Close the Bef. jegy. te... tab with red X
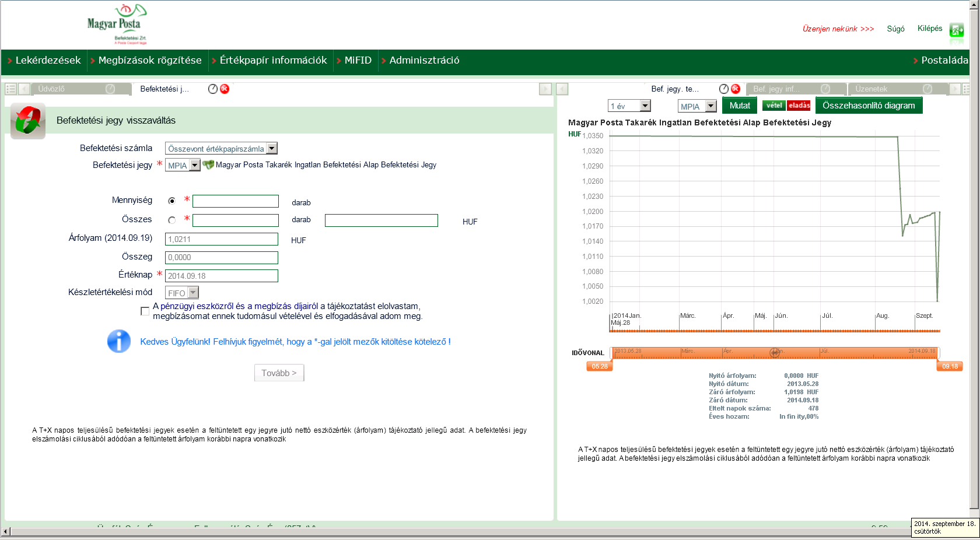The width and height of the screenshot is (980, 540). pyautogui.click(x=736, y=89)
